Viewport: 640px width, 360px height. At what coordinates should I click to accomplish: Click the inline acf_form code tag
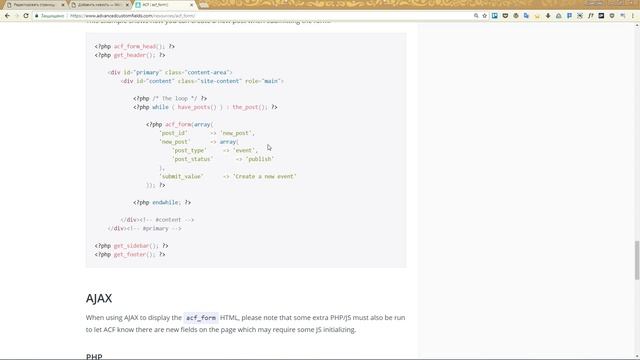coord(201,318)
